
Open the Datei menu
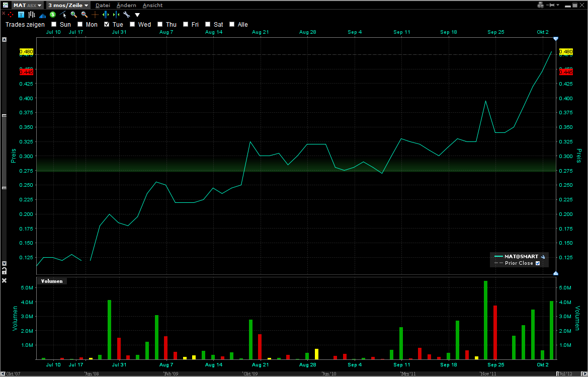(x=103, y=5)
